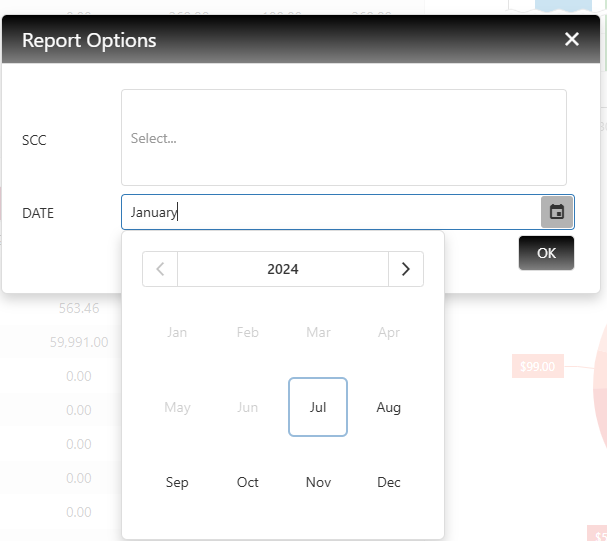Confirm with the OK button
The width and height of the screenshot is (607, 541).
pyautogui.click(x=546, y=253)
